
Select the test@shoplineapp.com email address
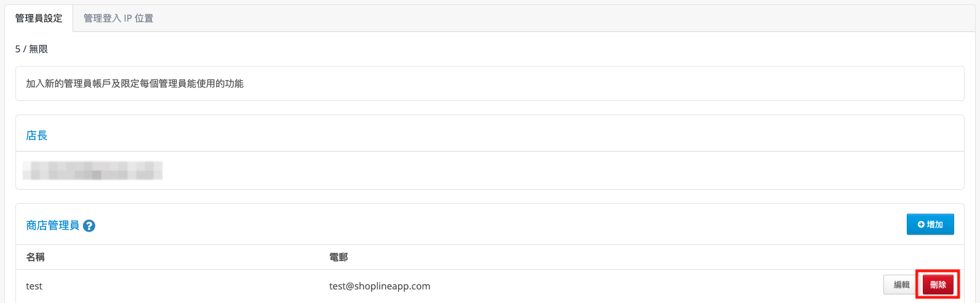pos(380,286)
